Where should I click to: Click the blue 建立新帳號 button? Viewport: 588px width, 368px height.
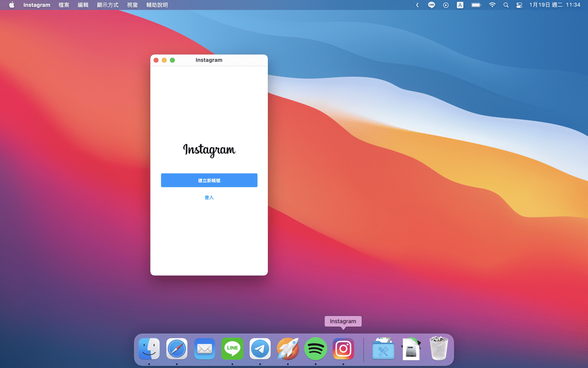pos(209,180)
